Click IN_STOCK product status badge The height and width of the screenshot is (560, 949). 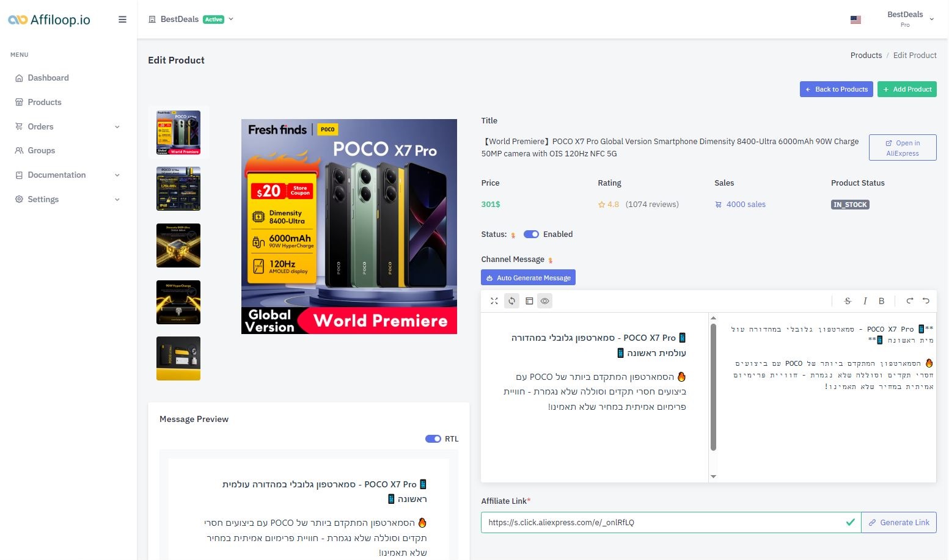(x=850, y=205)
